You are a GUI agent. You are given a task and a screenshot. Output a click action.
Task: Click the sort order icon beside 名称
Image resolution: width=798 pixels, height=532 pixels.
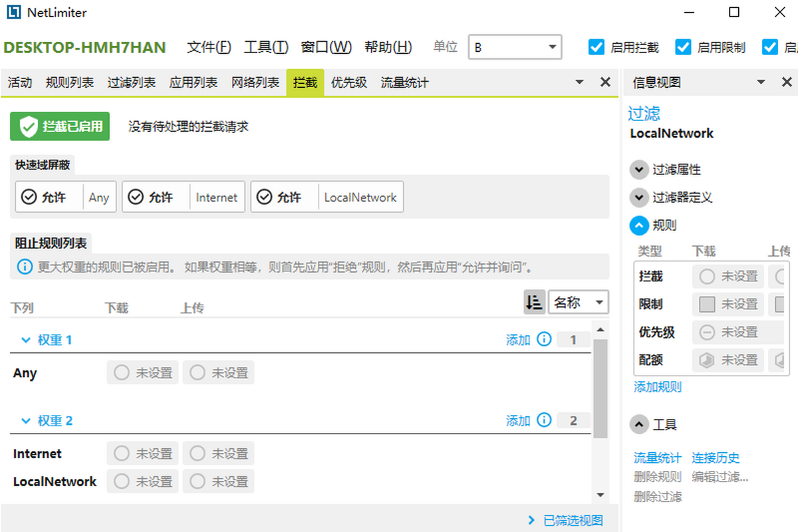[534, 302]
